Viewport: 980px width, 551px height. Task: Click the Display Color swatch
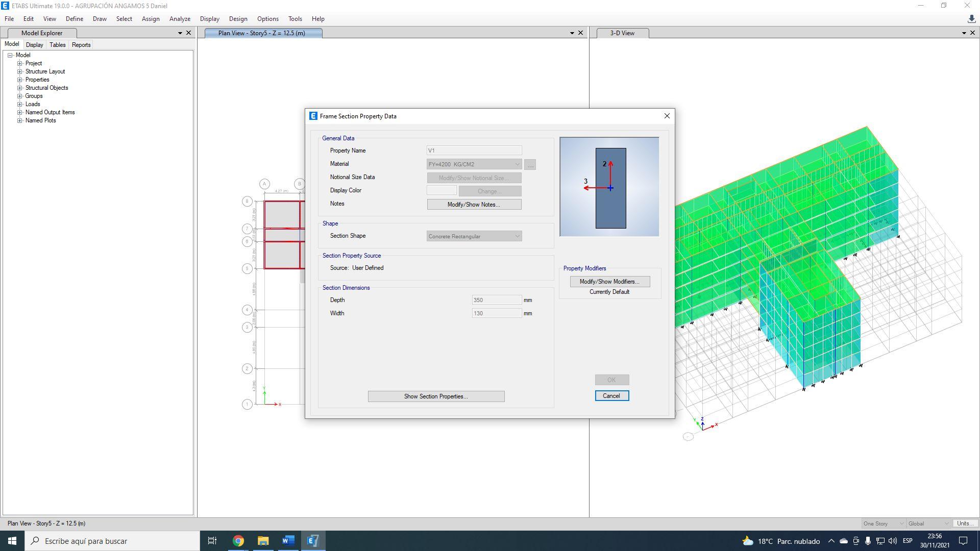[x=442, y=190]
